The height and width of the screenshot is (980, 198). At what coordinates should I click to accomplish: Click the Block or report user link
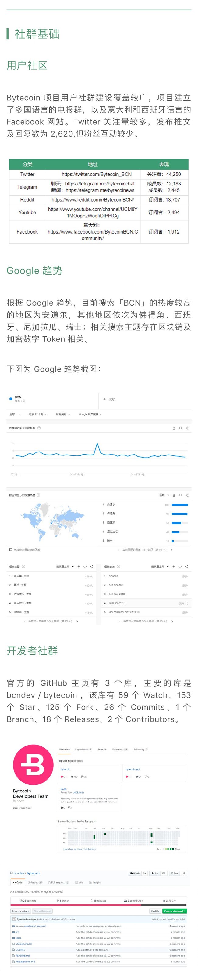(x=22, y=807)
